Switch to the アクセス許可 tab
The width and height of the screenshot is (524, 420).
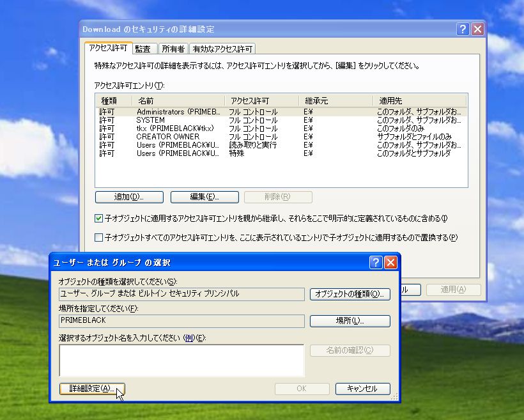coord(108,48)
